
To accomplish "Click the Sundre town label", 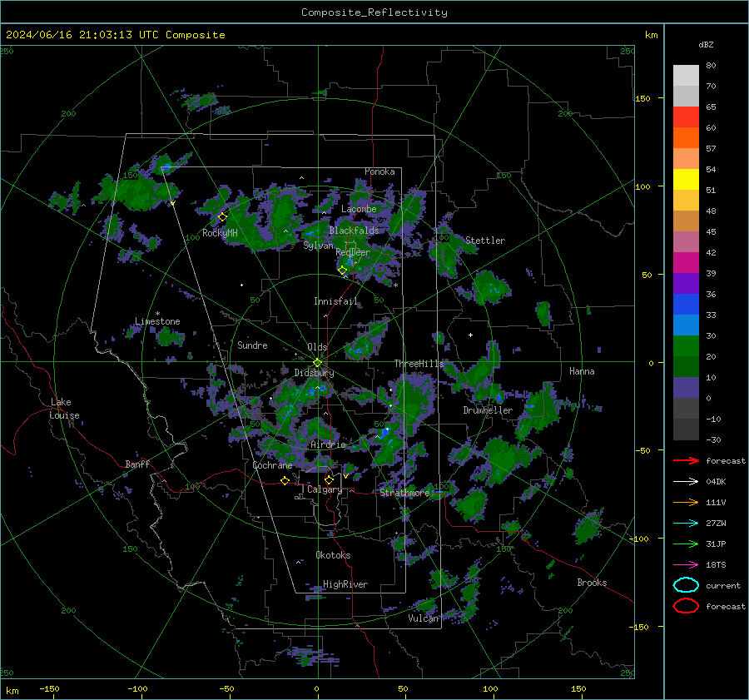I will tap(252, 345).
